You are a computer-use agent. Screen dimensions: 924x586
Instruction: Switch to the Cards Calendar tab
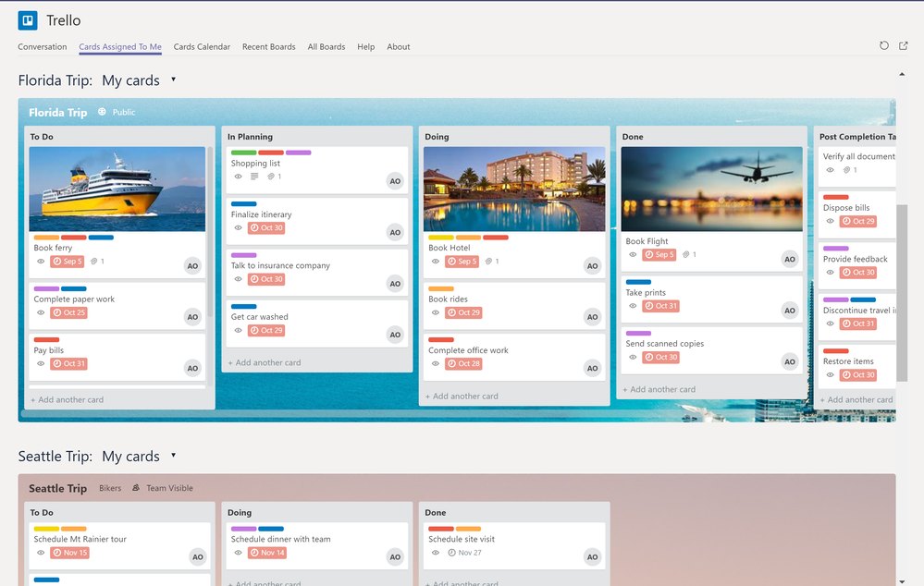point(202,46)
